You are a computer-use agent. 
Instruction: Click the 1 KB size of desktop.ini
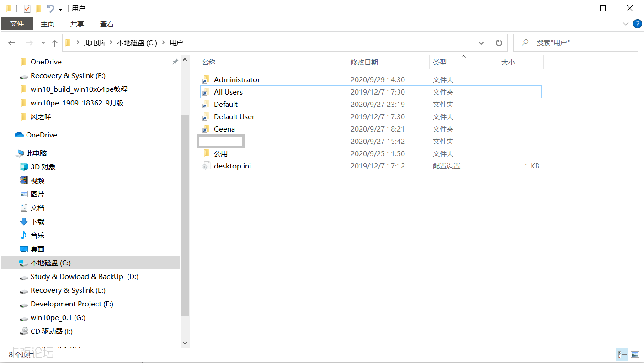point(532,166)
